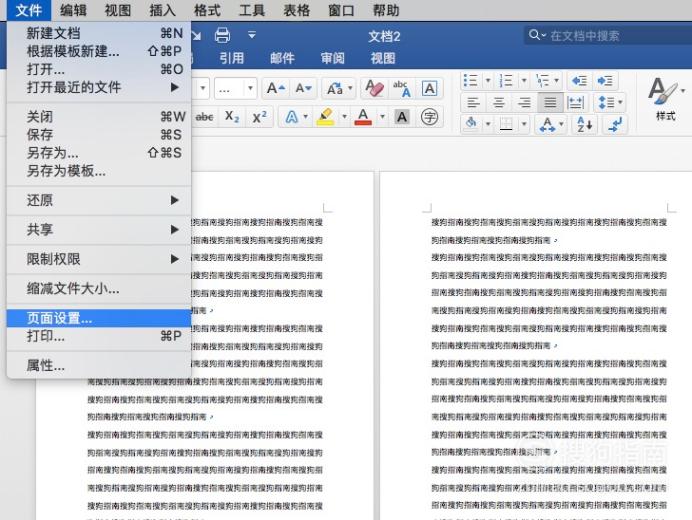692x520 pixels.
Task: Open text effects dropdown arrow
Action: coord(305,117)
